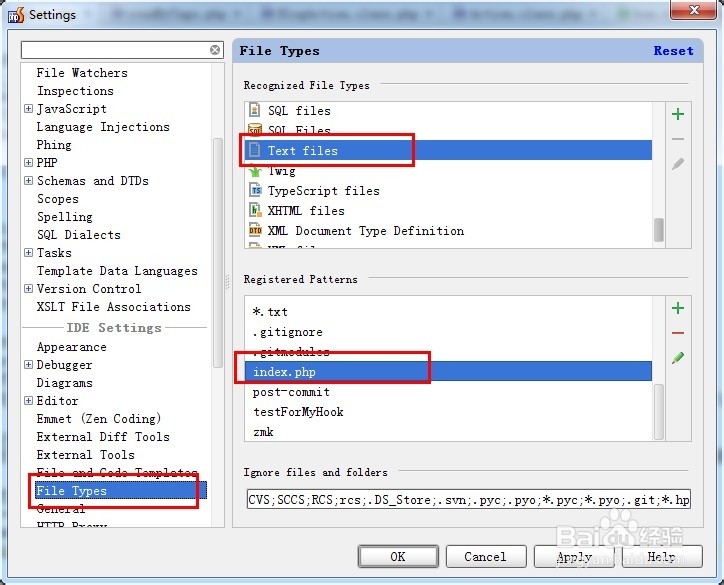Edit the selected registered pattern
724x585 pixels.
pos(677,357)
